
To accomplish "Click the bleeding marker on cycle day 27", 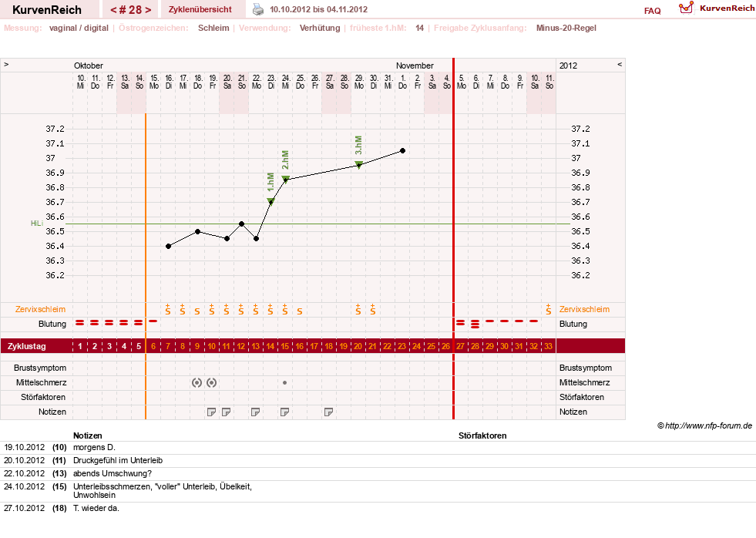I will pyautogui.click(x=460, y=322).
